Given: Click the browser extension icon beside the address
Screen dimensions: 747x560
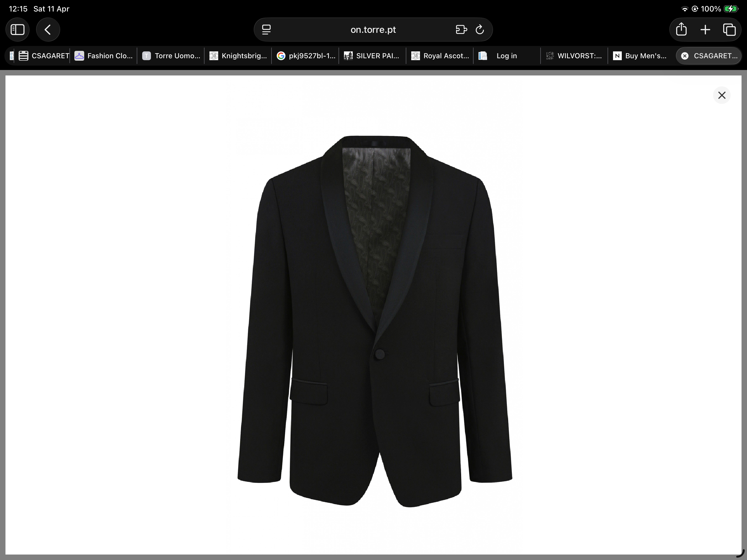Looking at the screenshot, I should (x=461, y=29).
